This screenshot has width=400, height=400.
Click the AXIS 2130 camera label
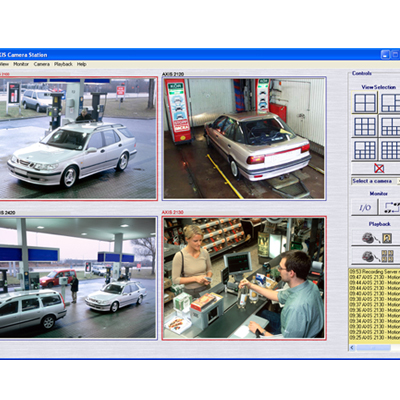point(173,212)
